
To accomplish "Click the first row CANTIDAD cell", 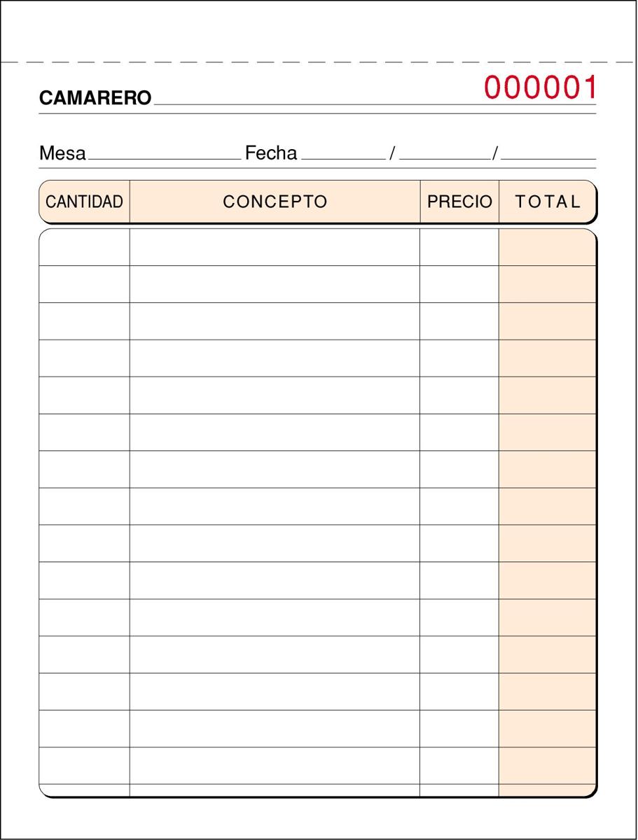I will (x=84, y=247).
